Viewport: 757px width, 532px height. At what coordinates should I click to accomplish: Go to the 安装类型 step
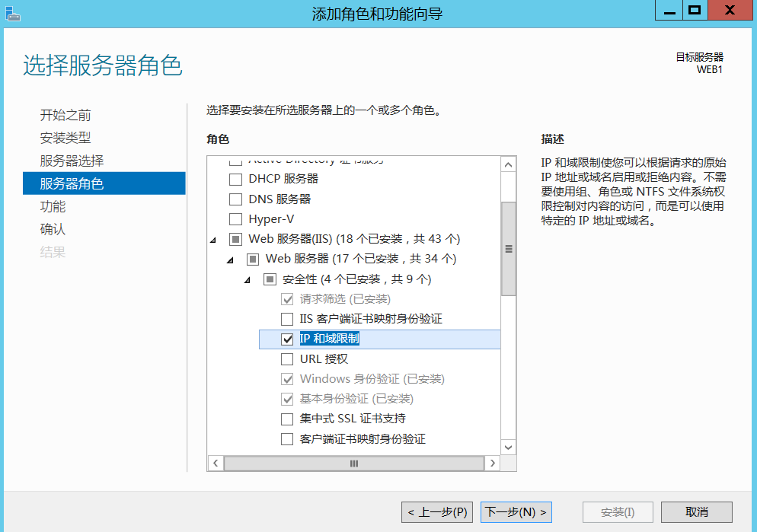[65, 138]
